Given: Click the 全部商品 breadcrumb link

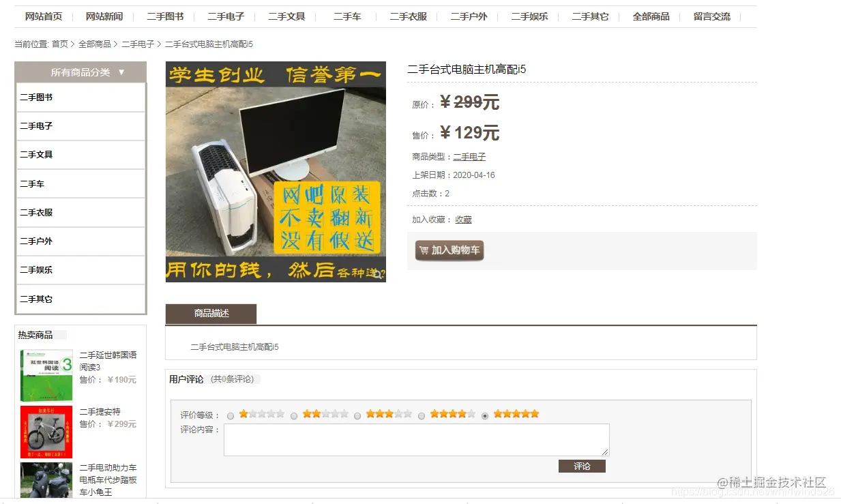Looking at the screenshot, I should point(95,44).
